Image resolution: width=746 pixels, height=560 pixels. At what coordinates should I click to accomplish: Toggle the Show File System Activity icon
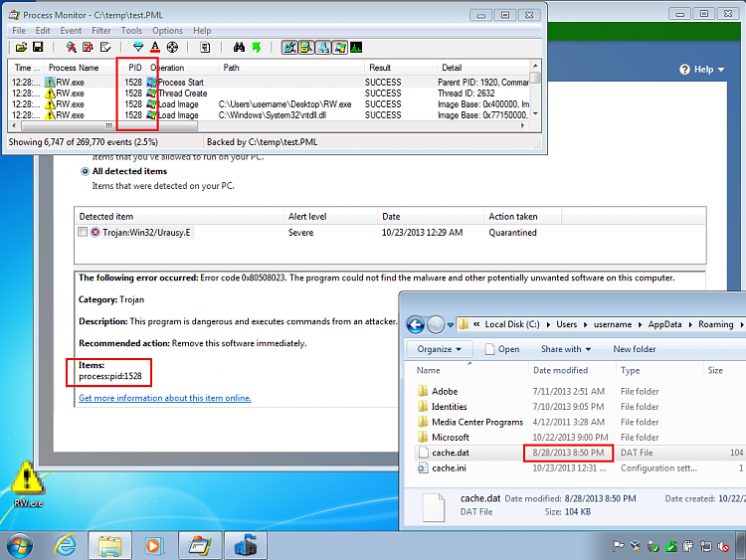pos(306,47)
